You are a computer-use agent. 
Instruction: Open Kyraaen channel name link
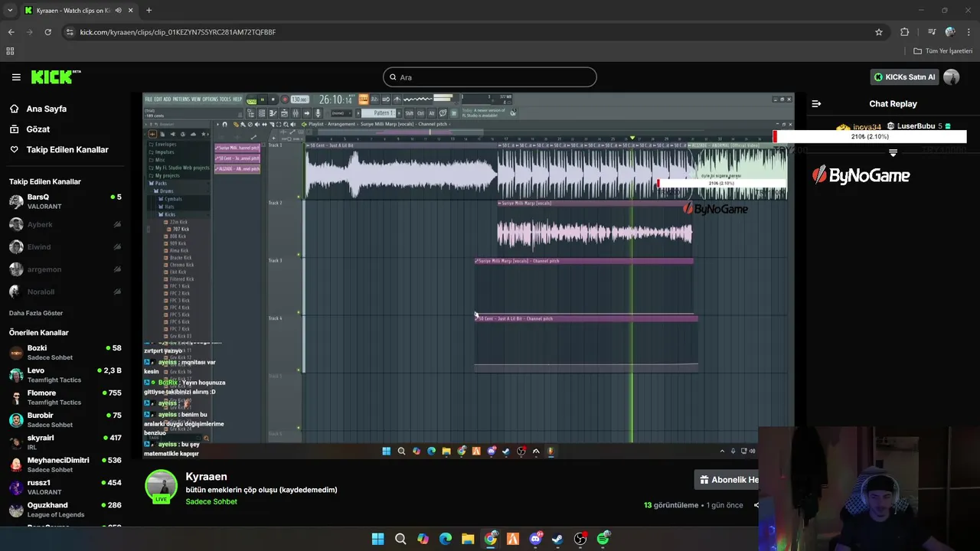click(206, 477)
